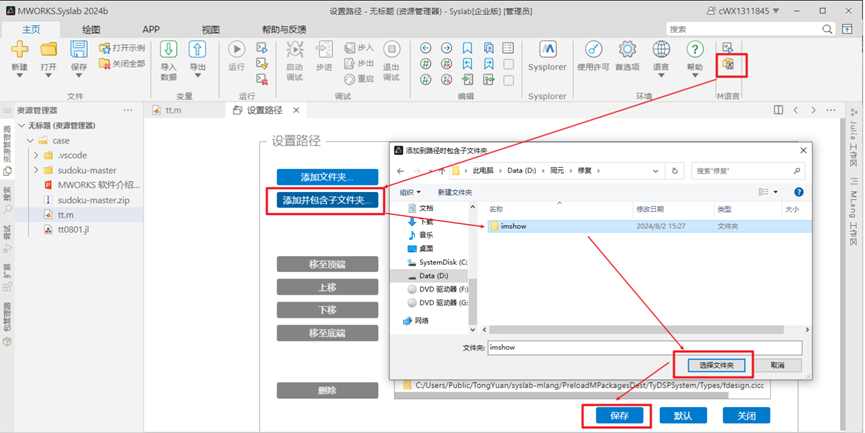Select the imshow folder in dialog list
Viewport: 865px width, 433px height.
pyautogui.click(x=649, y=226)
